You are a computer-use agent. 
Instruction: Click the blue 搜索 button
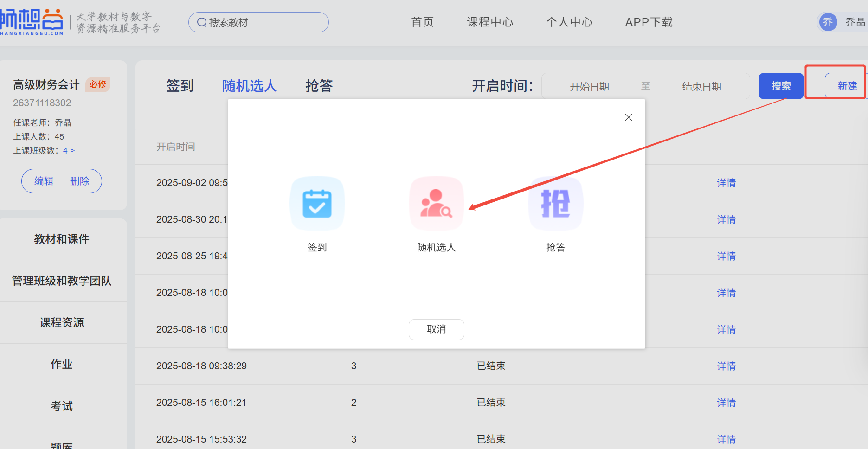(781, 86)
